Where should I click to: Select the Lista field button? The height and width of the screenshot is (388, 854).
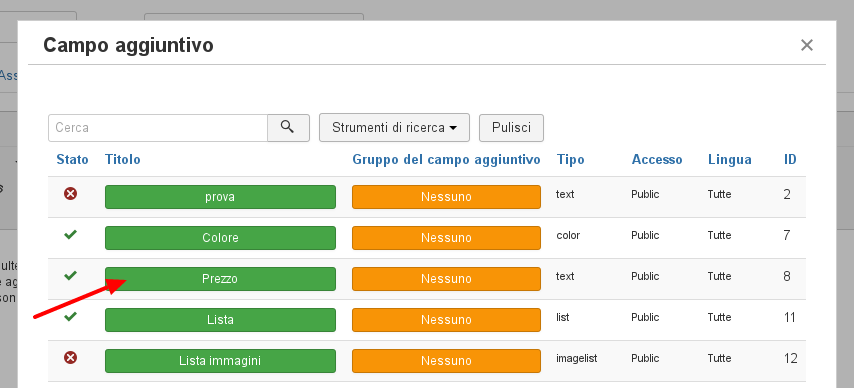(220, 319)
